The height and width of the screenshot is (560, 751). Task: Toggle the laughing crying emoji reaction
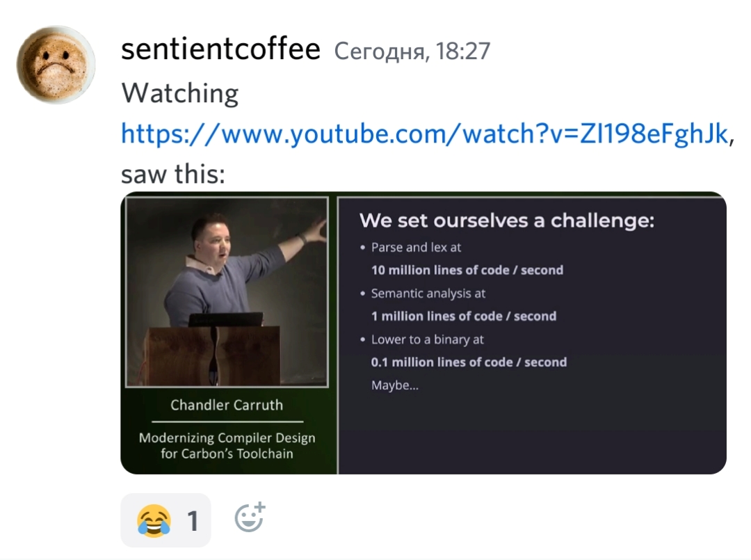coord(165,520)
